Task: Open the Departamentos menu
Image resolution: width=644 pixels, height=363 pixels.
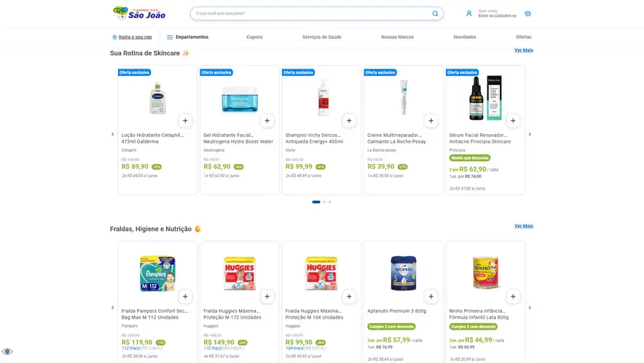Action: (188, 37)
